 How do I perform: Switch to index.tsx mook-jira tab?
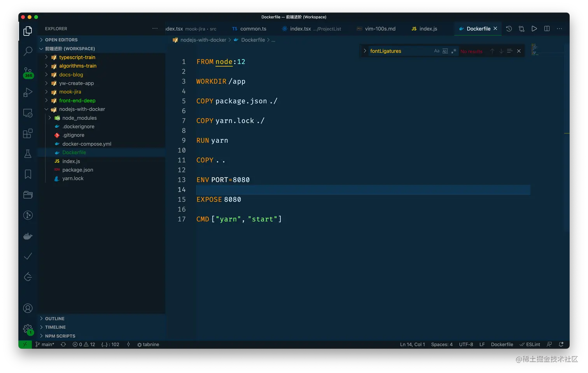(x=192, y=29)
